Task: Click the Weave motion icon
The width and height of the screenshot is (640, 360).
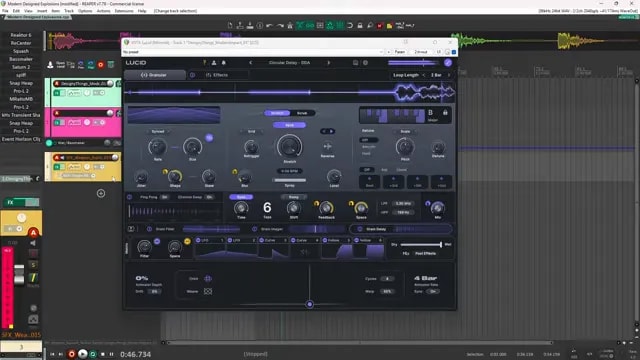Action: click(x=208, y=291)
